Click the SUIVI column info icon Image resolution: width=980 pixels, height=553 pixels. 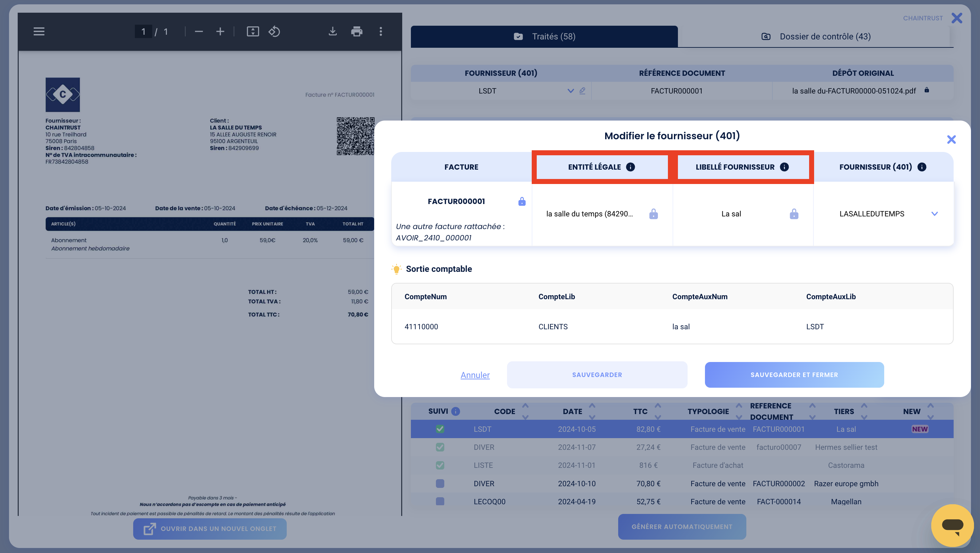coord(455,411)
